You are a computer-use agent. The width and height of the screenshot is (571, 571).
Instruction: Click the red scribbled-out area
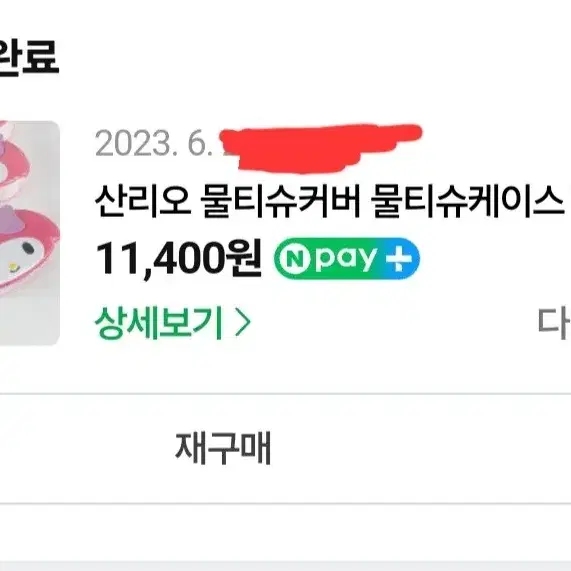(x=319, y=147)
